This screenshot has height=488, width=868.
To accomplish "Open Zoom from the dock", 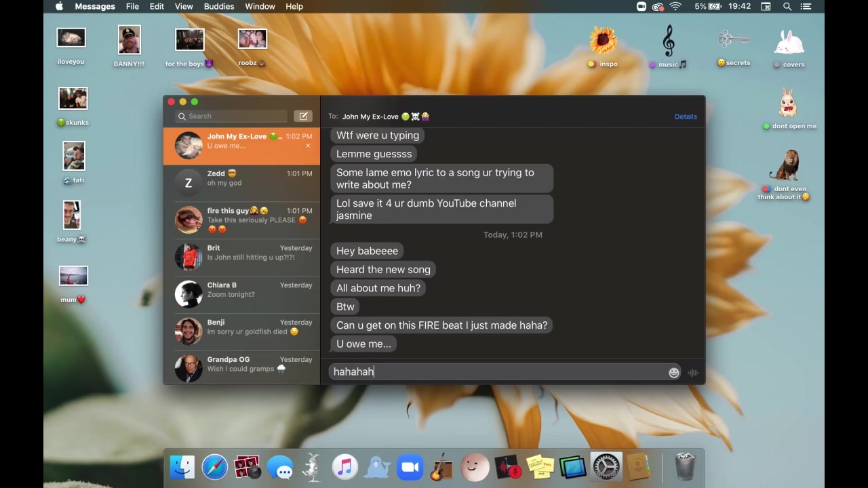I will (x=410, y=467).
